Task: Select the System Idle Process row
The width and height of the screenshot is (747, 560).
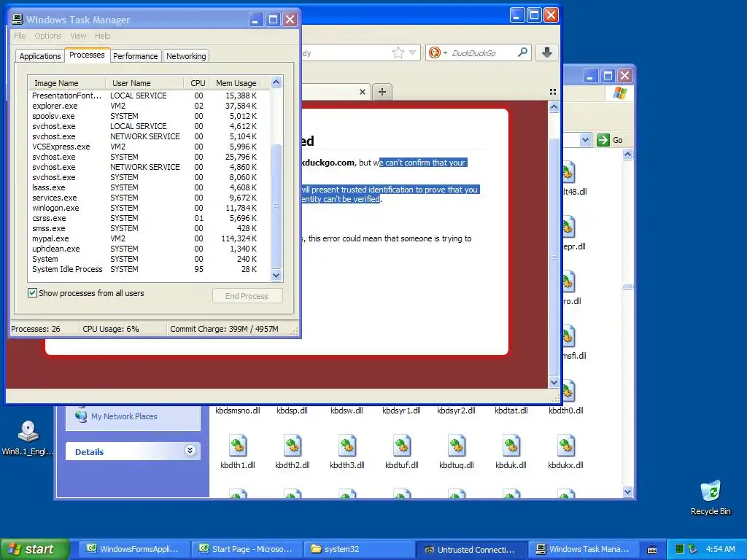Action: click(149, 269)
